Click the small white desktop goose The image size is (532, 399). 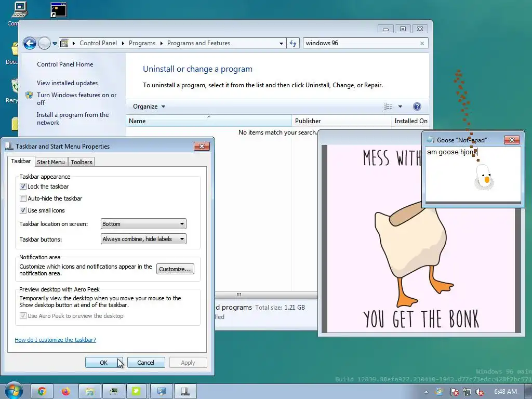click(484, 177)
